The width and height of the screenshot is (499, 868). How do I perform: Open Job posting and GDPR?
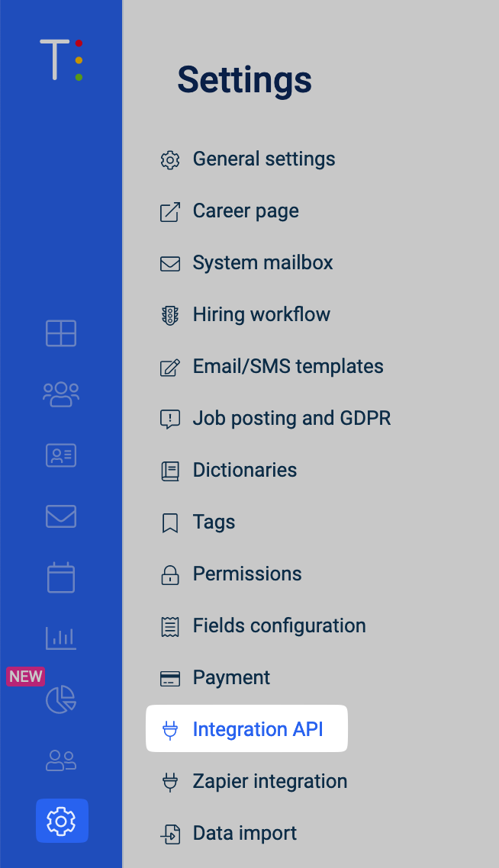click(x=291, y=419)
